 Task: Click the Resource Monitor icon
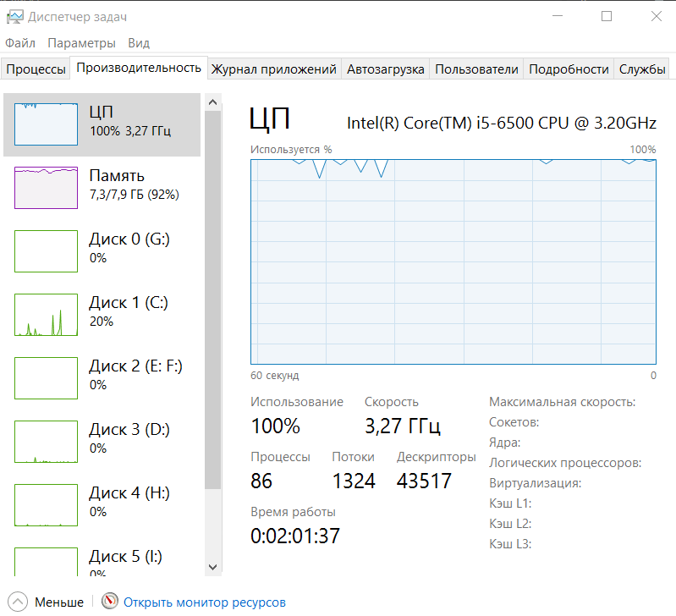(x=110, y=602)
